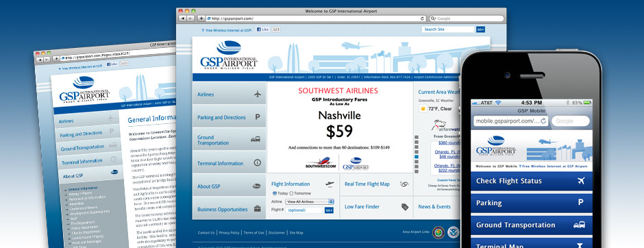Click the disc icon beside About GSP in main window
644x248 pixels.
[256, 186]
